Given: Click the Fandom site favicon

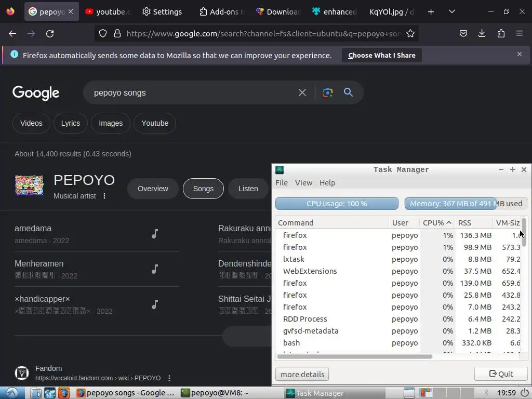Looking at the screenshot, I should click(x=22, y=373).
